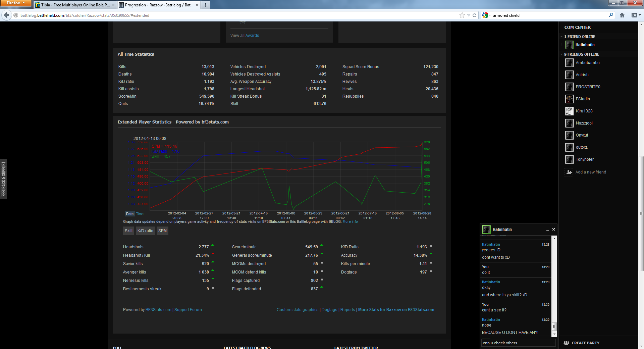The width and height of the screenshot is (644, 349).
Task: Switch graph axis to Date
Action: click(x=129, y=214)
